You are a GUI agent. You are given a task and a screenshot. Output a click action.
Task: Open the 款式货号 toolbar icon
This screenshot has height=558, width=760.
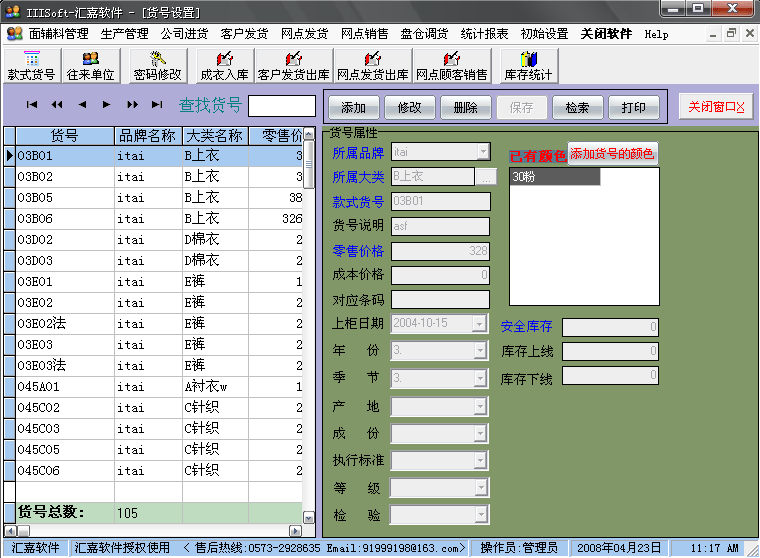pyautogui.click(x=31, y=66)
